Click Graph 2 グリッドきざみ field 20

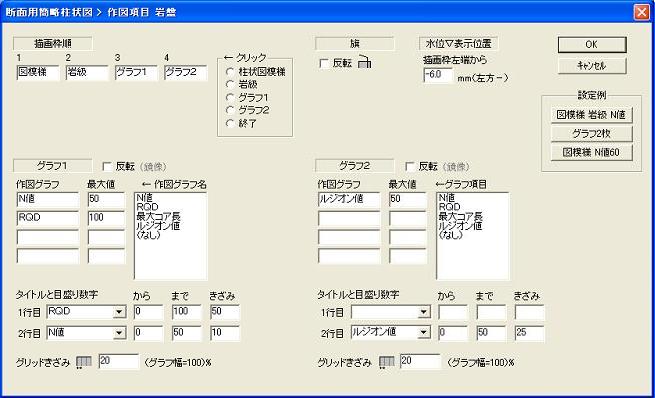coord(421,362)
